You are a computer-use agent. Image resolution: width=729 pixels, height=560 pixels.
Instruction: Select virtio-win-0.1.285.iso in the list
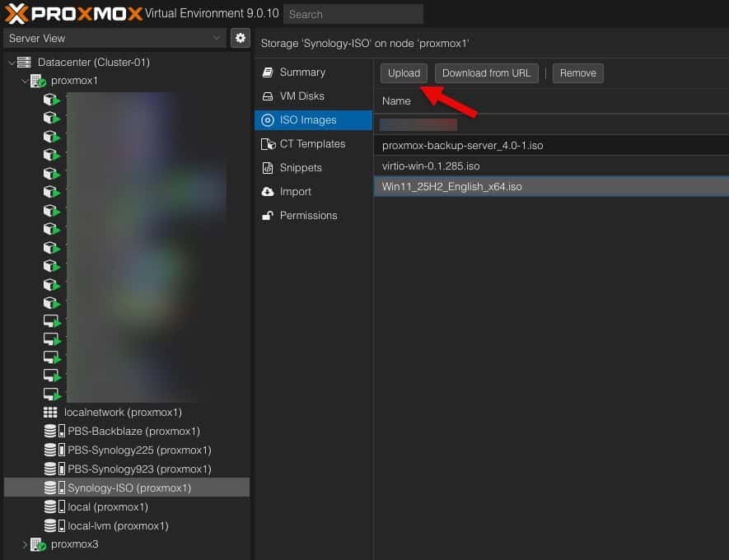pos(442,166)
